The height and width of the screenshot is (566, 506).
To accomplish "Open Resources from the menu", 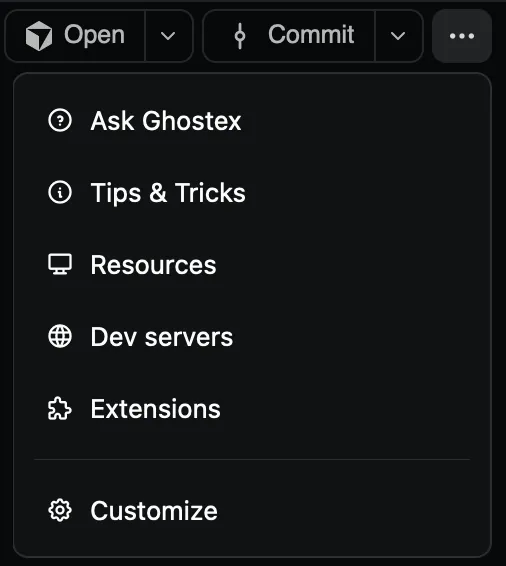I will tap(252, 265).
